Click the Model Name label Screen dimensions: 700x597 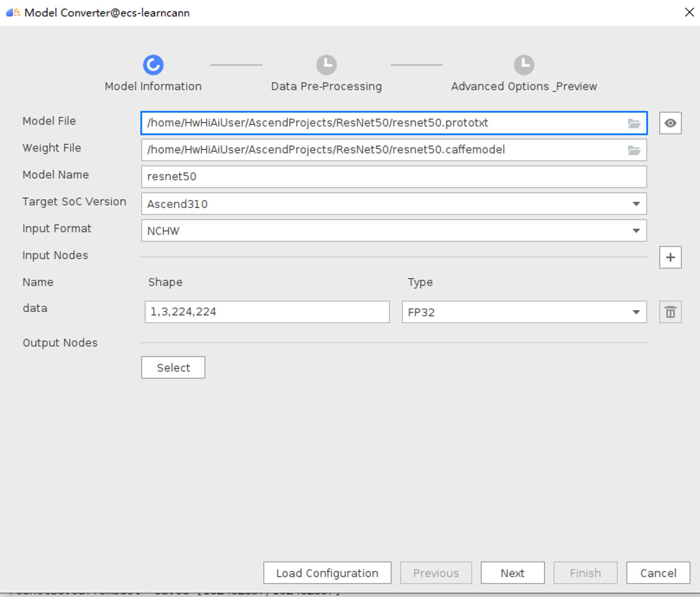click(x=56, y=175)
